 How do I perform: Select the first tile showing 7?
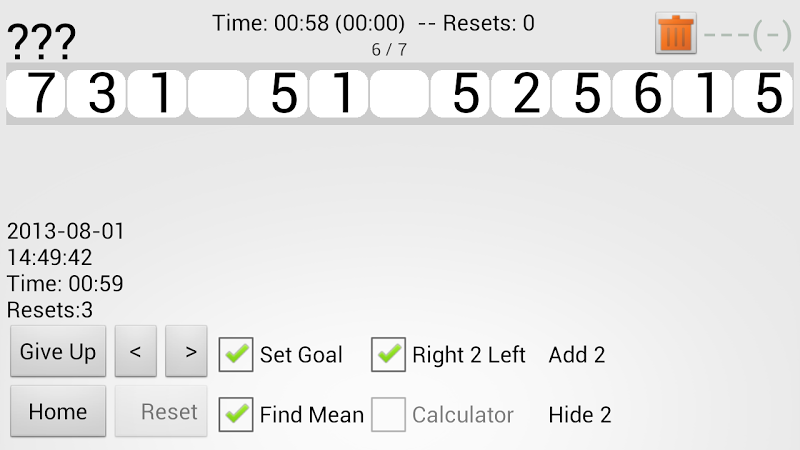click(x=40, y=95)
